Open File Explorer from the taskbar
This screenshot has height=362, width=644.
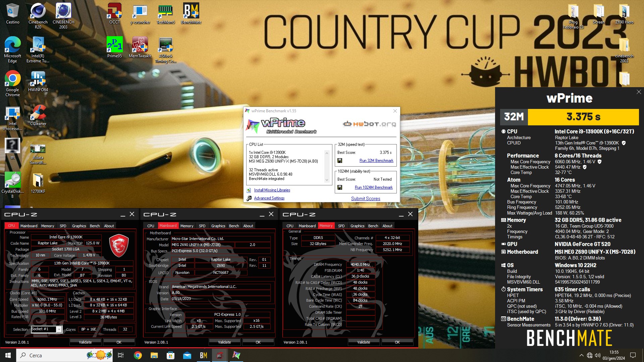154,355
